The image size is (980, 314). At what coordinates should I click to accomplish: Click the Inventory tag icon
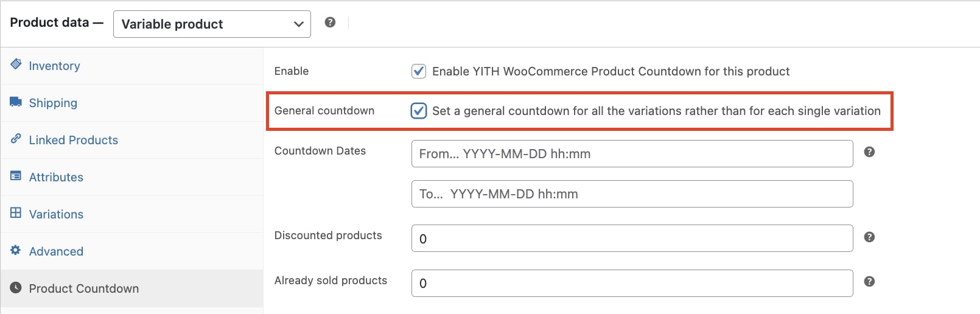(16, 65)
